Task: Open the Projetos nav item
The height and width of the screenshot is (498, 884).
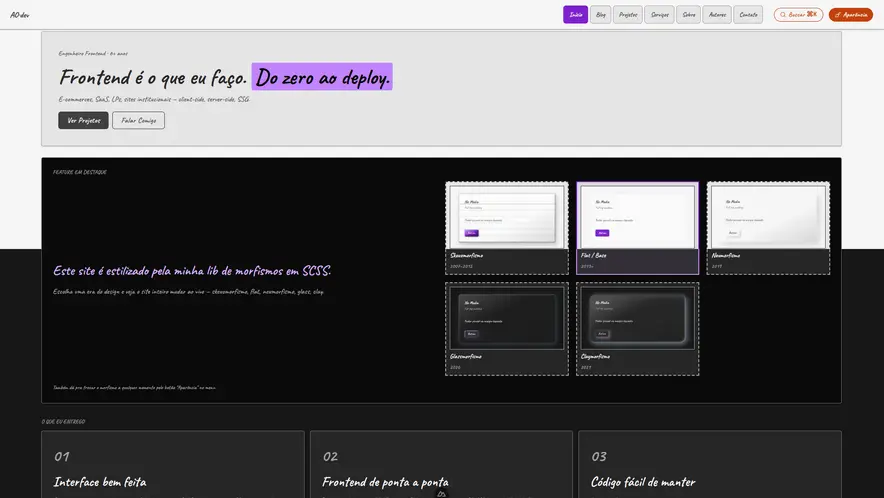Action: click(627, 15)
